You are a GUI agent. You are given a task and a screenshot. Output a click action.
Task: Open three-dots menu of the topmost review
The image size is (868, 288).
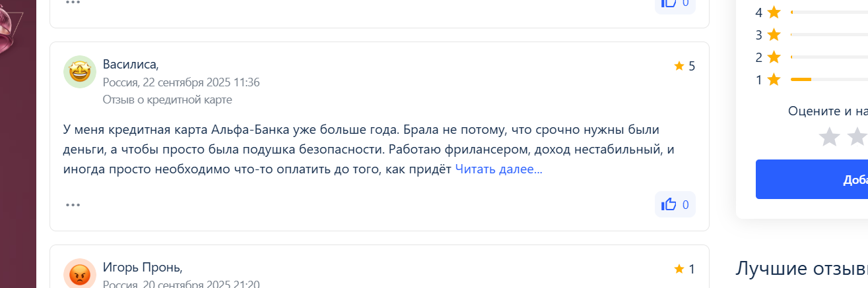pos(73,3)
